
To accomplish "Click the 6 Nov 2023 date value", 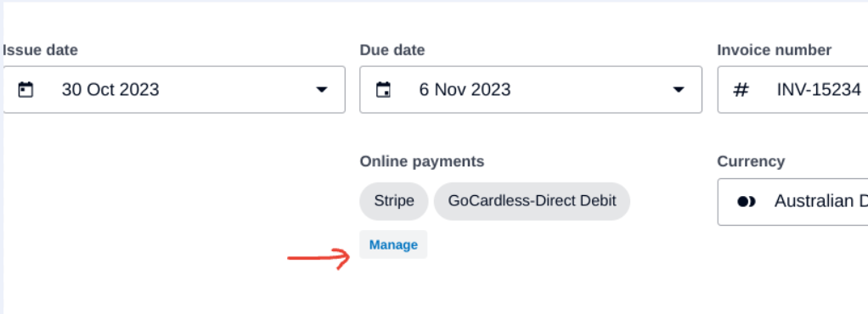I will 465,90.
